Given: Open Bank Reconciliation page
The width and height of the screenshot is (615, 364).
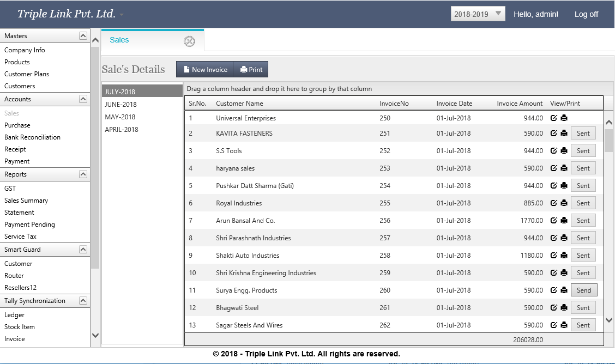Looking at the screenshot, I should [x=33, y=137].
